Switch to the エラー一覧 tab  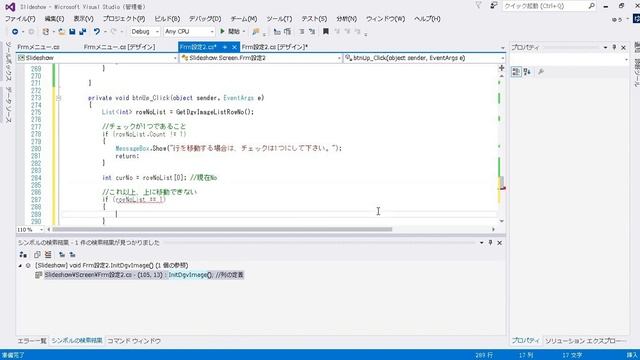tap(32, 340)
